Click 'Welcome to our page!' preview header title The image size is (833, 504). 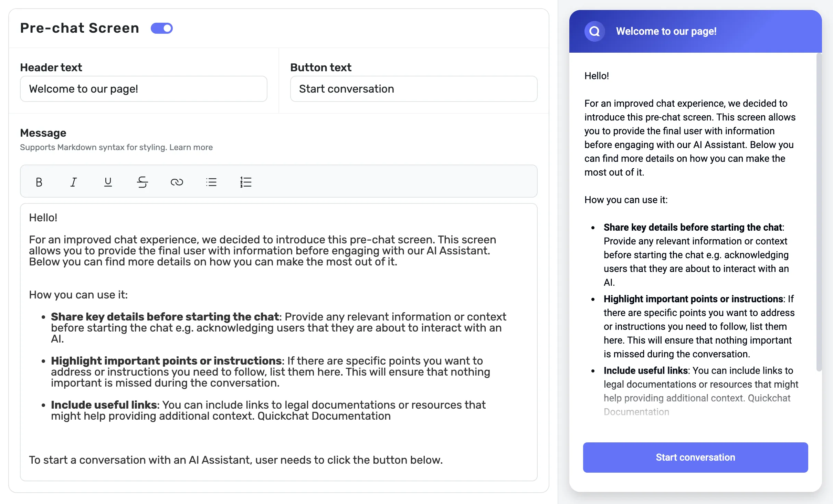click(x=666, y=31)
